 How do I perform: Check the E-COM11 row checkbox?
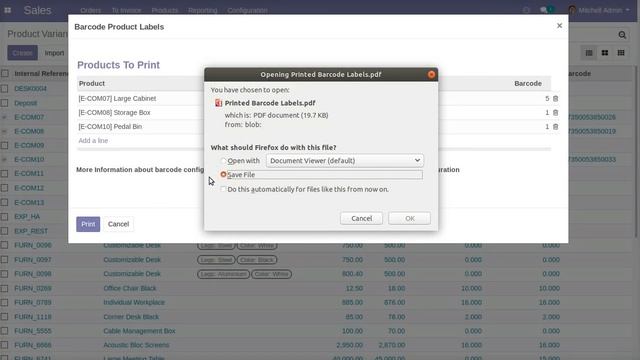pos(4,173)
